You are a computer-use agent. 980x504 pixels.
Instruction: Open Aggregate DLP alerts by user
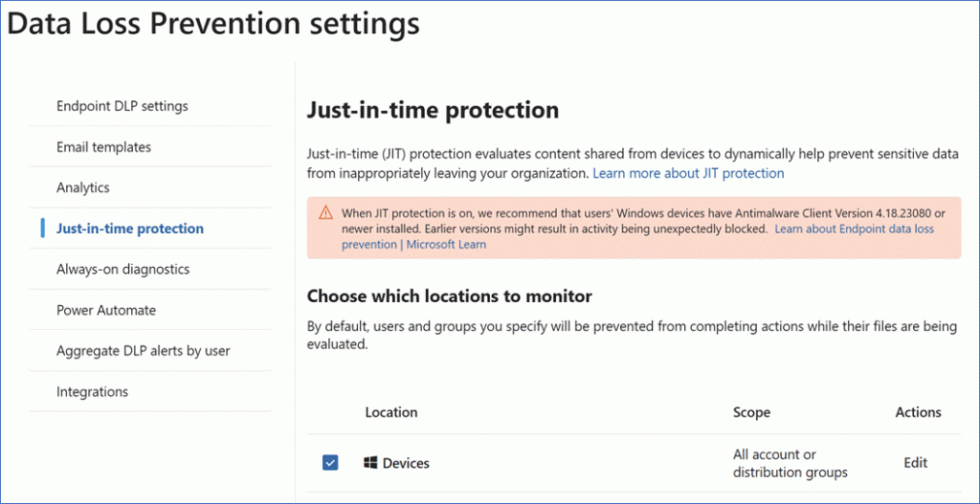tap(143, 351)
